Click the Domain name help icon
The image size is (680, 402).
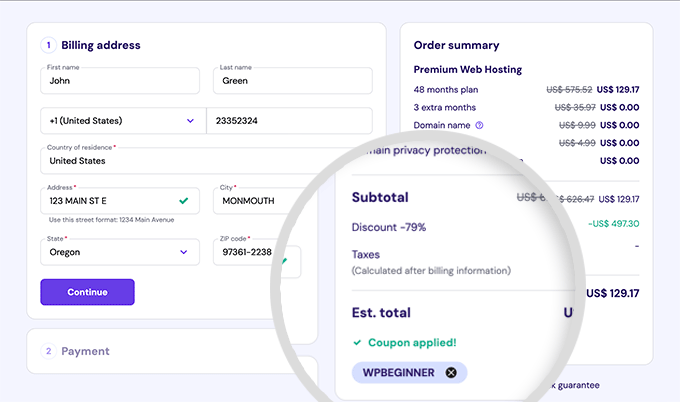pyautogui.click(x=479, y=125)
